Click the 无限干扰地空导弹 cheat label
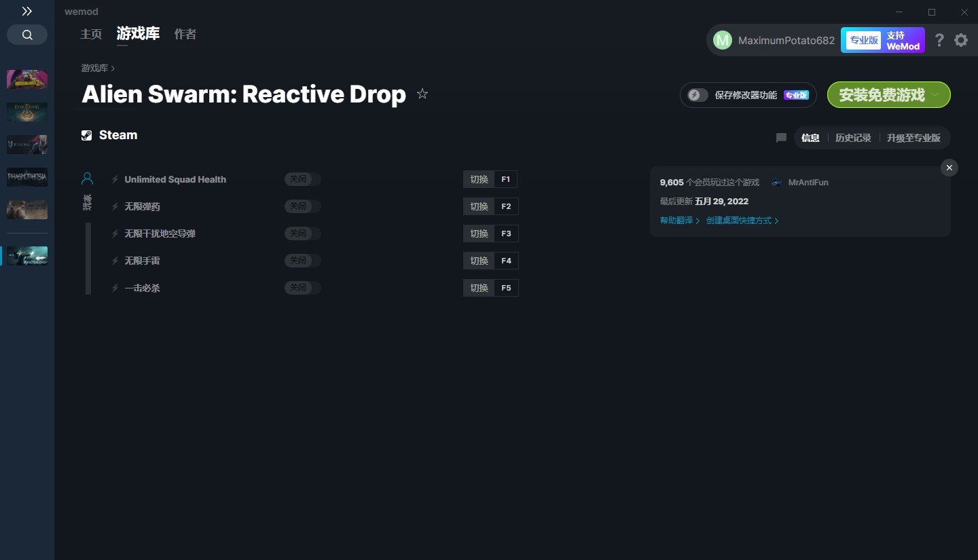 click(160, 234)
